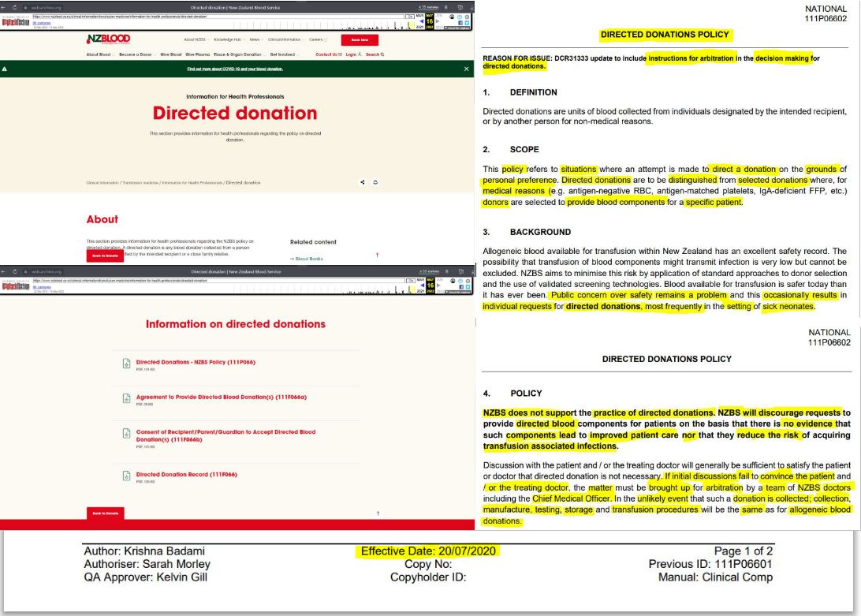Click the red Book Now button
This screenshot has width=861, height=616.
pos(360,39)
